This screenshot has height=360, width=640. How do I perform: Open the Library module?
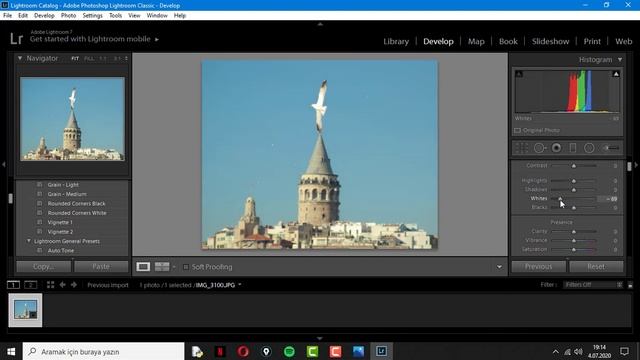coord(396,41)
